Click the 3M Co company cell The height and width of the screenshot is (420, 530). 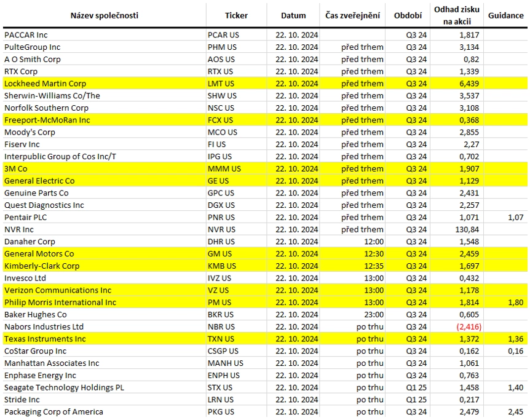[x=105, y=168]
